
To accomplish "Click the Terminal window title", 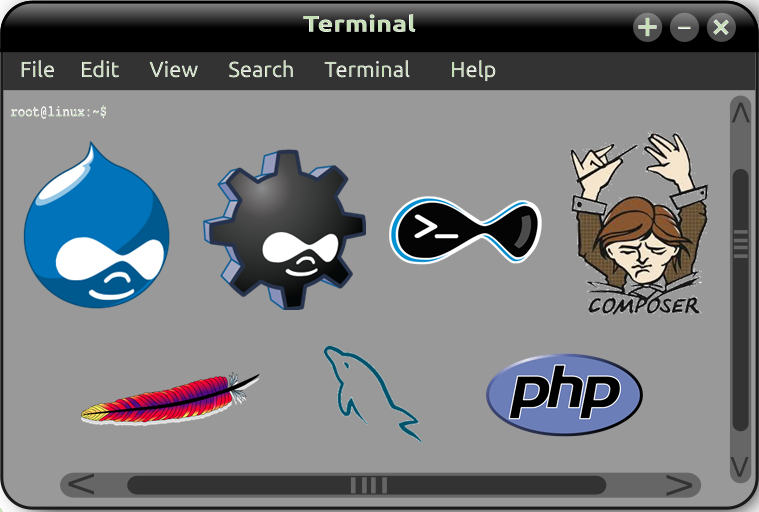I will [x=359, y=24].
